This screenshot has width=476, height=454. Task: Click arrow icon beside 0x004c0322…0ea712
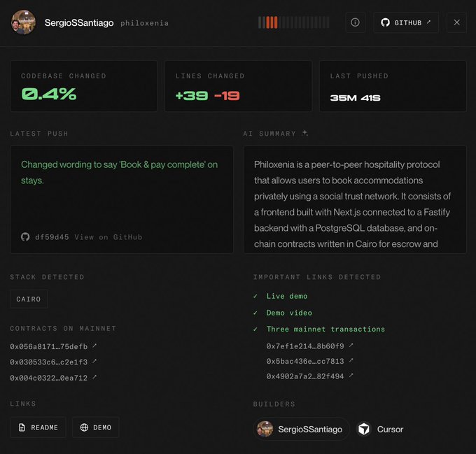click(94, 377)
